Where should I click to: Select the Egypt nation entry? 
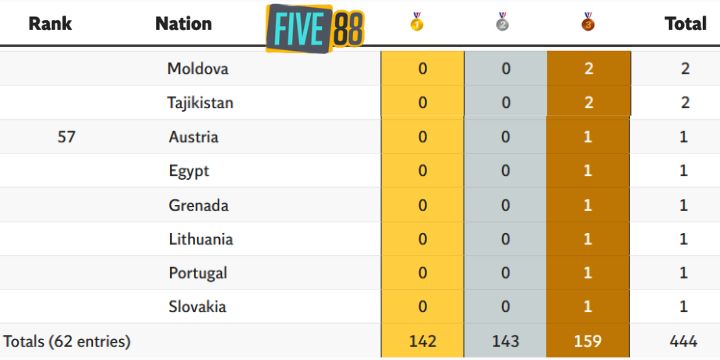(x=189, y=171)
